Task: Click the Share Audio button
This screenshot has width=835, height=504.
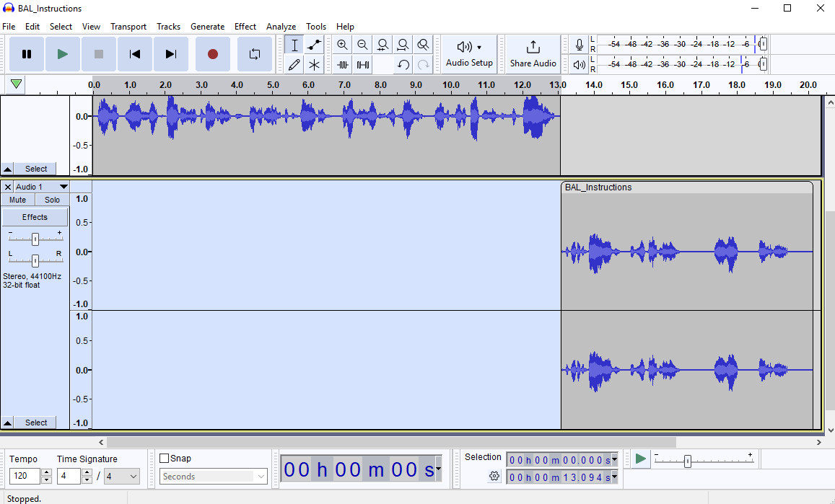Action: (x=533, y=53)
